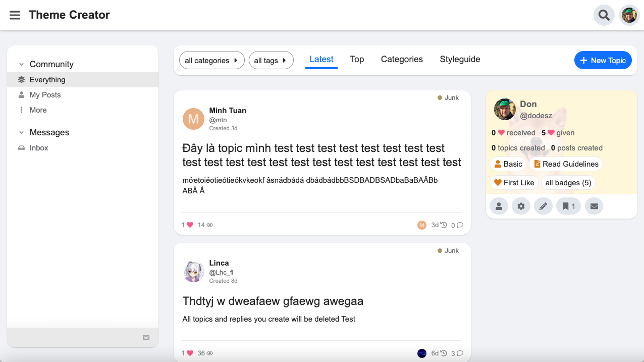The width and height of the screenshot is (644, 362).
Task: Open drafts using the pencil icon
Action: (543, 206)
